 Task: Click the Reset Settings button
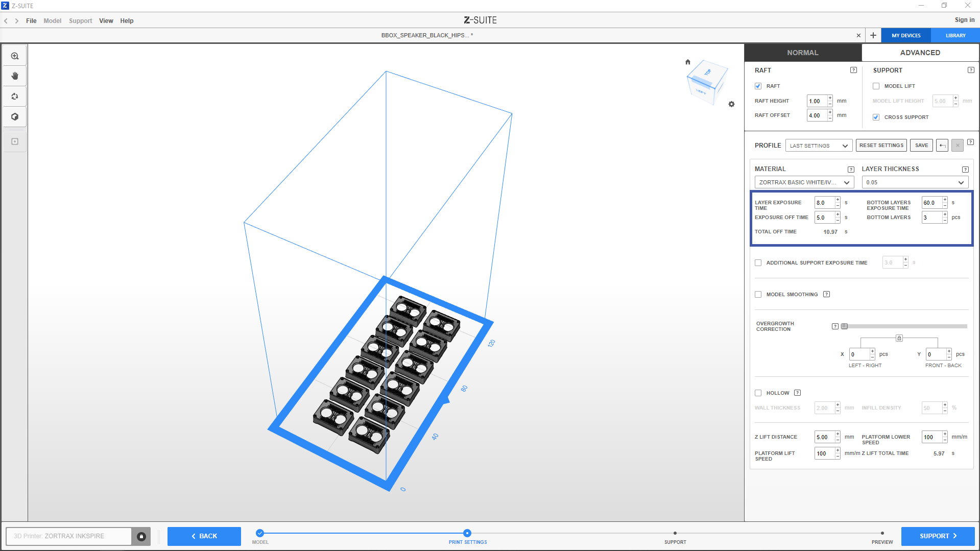tap(881, 146)
